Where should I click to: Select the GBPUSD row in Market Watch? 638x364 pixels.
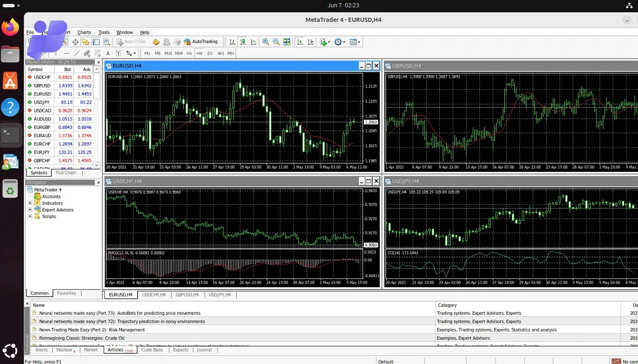point(60,86)
